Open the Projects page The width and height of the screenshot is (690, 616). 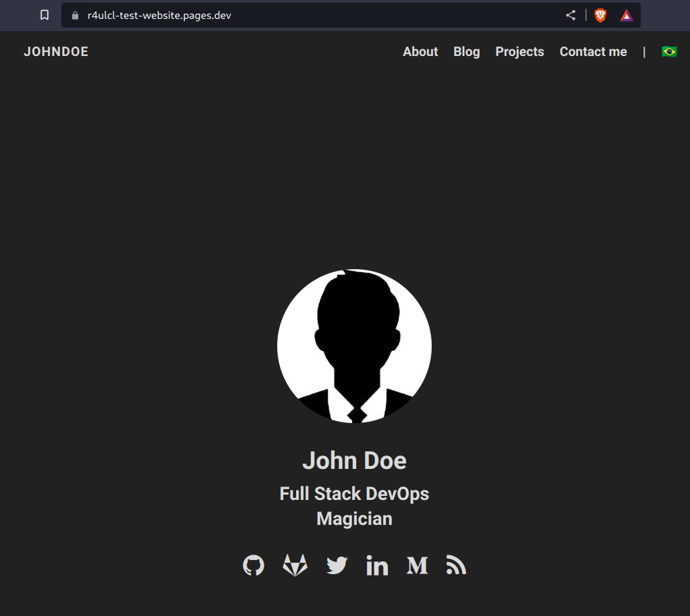tap(519, 51)
